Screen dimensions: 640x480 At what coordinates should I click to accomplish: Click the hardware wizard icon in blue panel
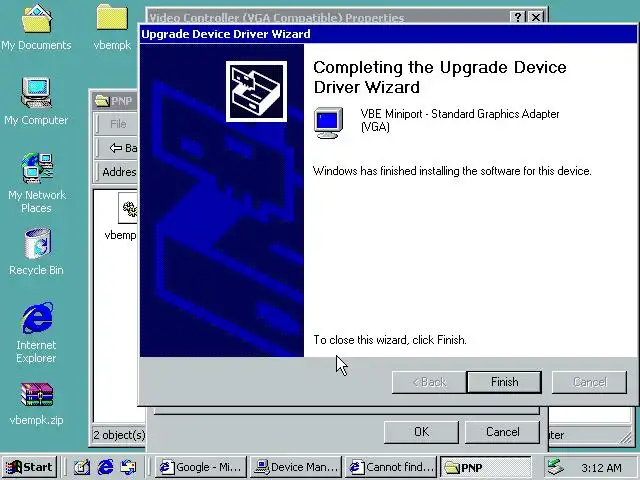[x=256, y=91]
